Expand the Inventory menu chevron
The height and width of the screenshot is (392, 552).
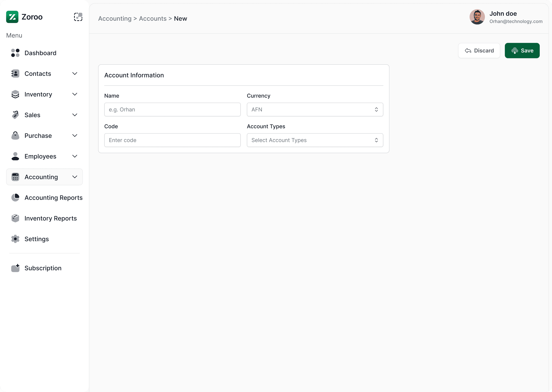(75, 94)
